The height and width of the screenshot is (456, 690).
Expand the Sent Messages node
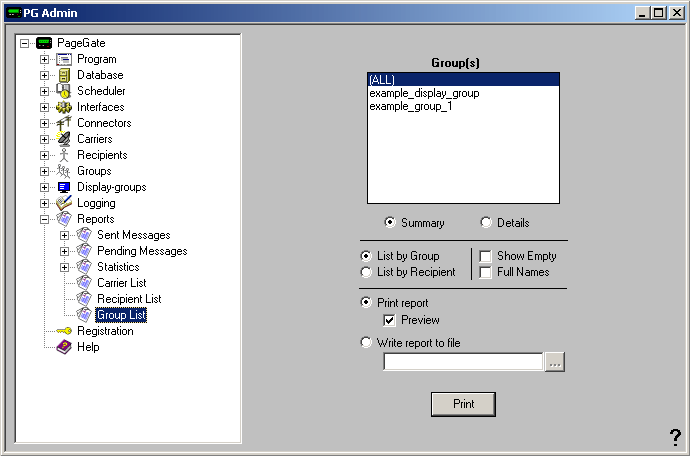tap(64, 235)
